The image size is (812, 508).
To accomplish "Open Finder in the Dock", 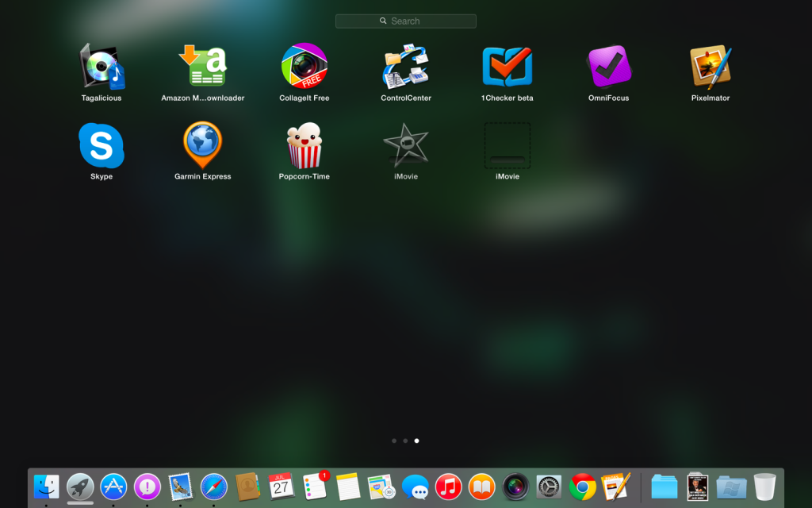I will [47, 487].
